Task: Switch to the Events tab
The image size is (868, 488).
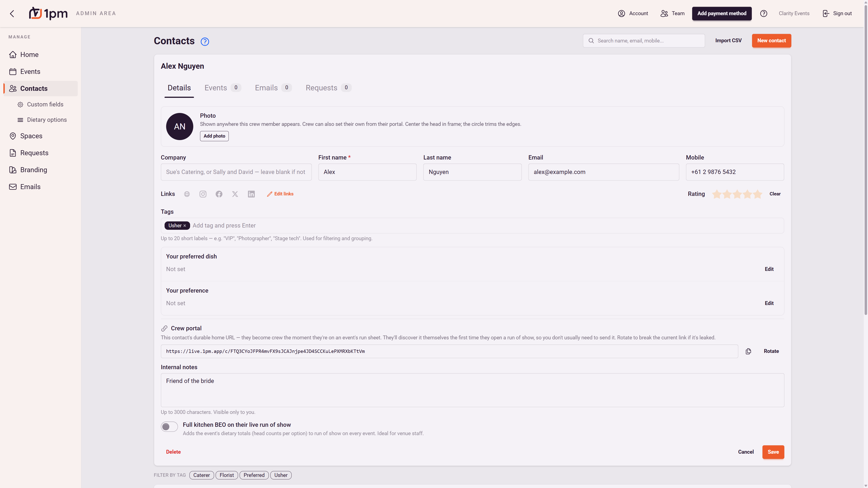Action: tap(222, 88)
